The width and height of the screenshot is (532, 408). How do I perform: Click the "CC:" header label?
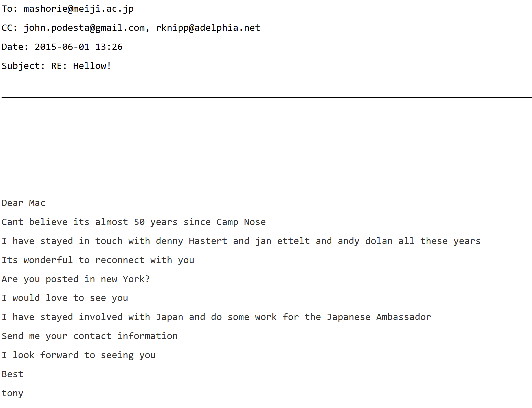[9, 28]
